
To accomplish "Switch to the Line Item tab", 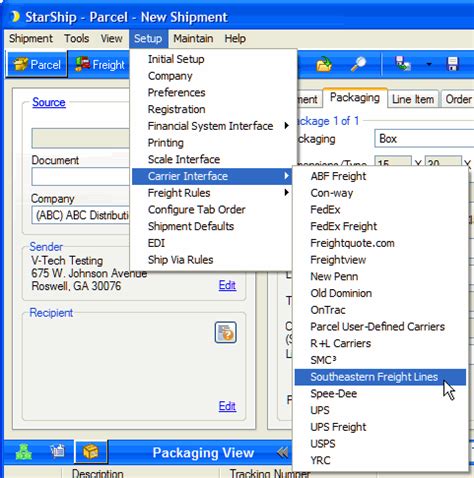I will [x=413, y=99].
